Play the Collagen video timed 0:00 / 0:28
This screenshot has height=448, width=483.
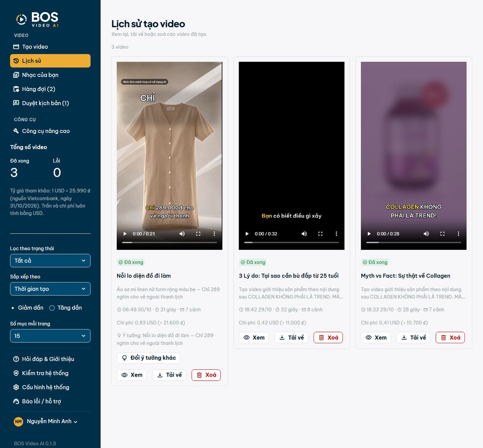369,234
